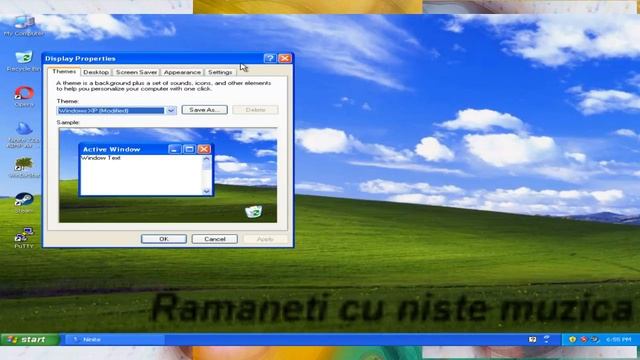This screenshot has height=360, width=640.
Task: Click the red shield tray icon
Action: pos(584,339)
